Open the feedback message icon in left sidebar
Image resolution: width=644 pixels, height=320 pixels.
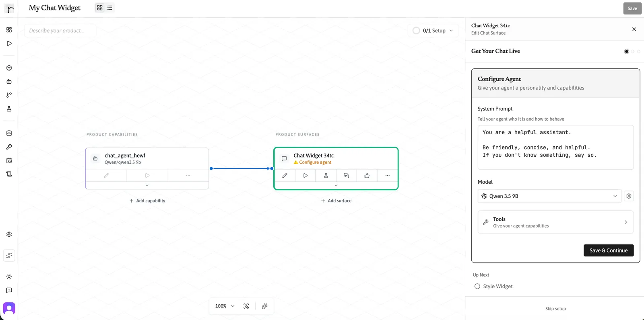(9, 290)
